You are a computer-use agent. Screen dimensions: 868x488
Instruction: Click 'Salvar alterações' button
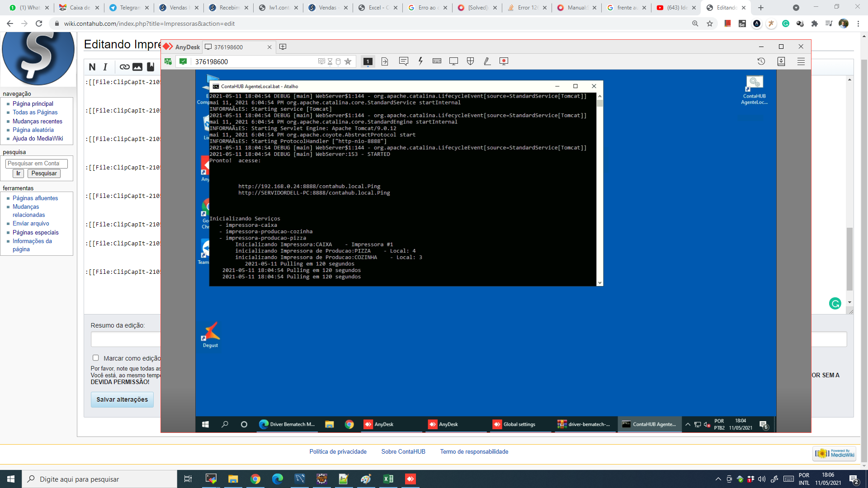[122, 399]
